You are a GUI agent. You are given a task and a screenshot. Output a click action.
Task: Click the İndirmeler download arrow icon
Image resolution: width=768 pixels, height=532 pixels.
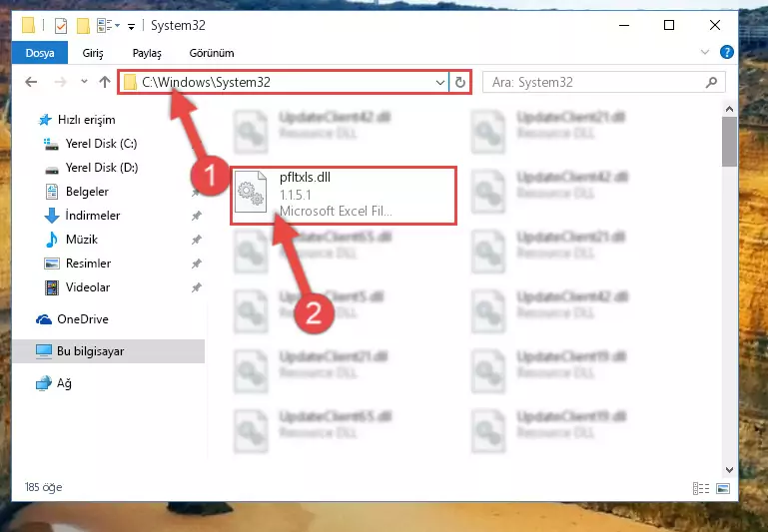(51, 216)
